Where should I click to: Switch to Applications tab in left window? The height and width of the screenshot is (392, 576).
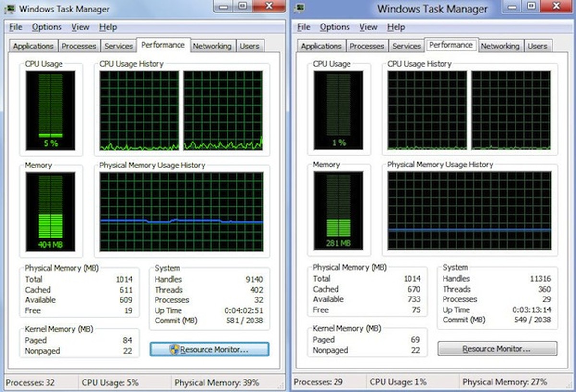tap(33, 46)
